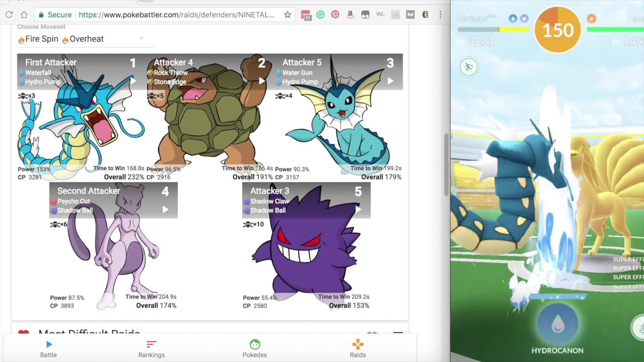Open the green Grammarly extension icon
Screen dimensions: 644x362
pyautogui.click(x=320, y=15)
